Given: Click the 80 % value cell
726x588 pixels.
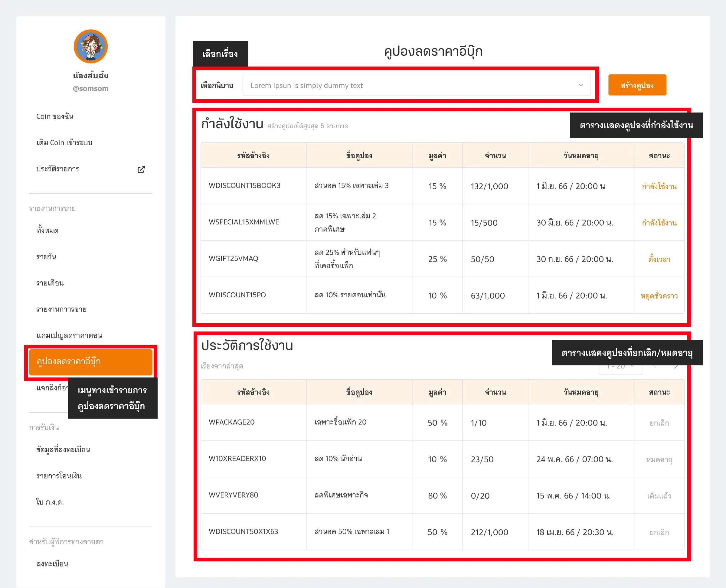Looking at the screenshot, I should coord(437,496).
